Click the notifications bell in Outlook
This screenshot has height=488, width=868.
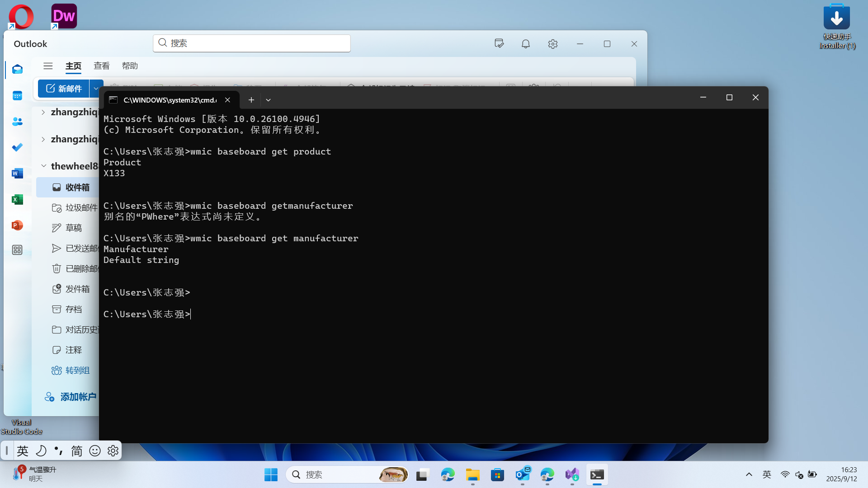point(525,44)
